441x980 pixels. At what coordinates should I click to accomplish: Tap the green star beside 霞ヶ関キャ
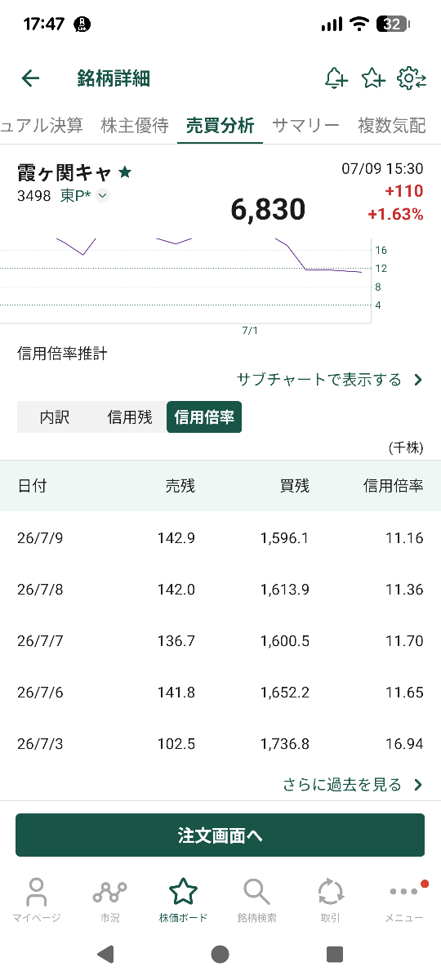point(125,172)
